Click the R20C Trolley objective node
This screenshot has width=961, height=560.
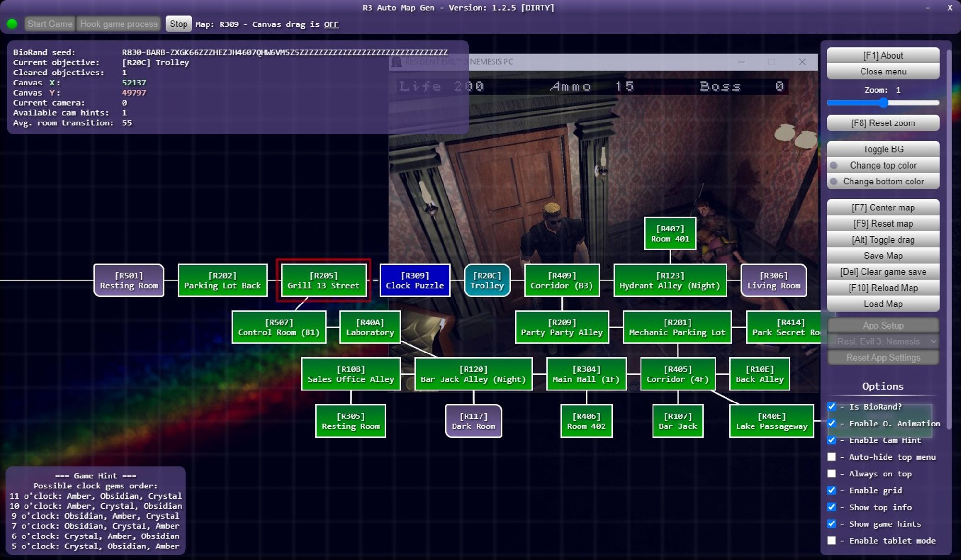tap(487, 280)
